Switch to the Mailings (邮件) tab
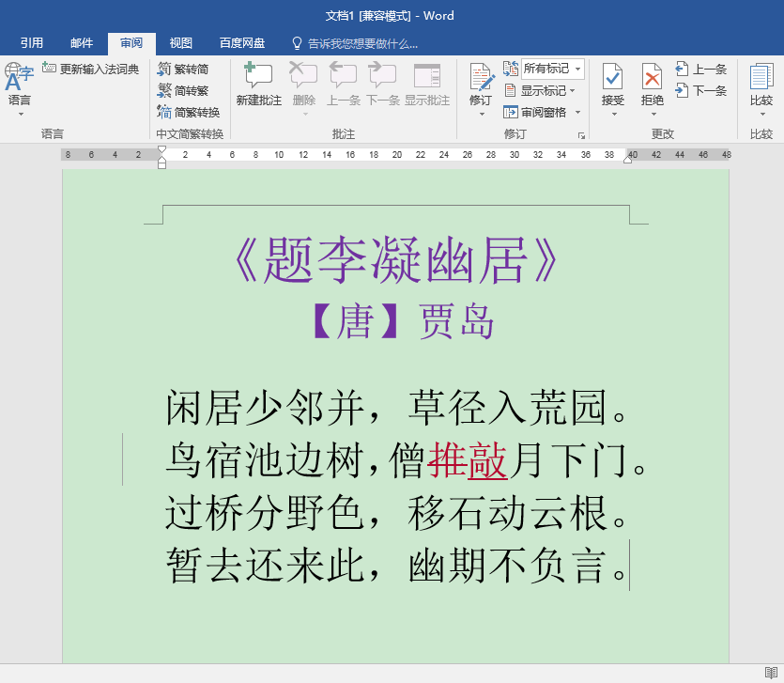Viewport: 784px width, 683px height. pos(82,43)
